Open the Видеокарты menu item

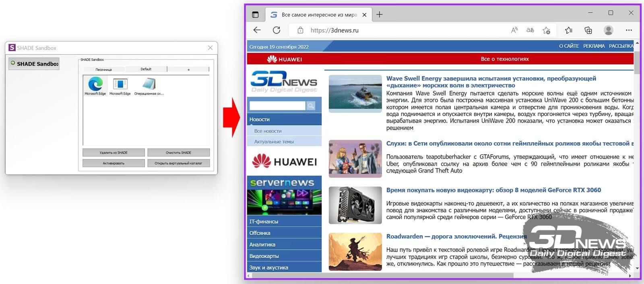pyautogui.click(x=284, y=256)
